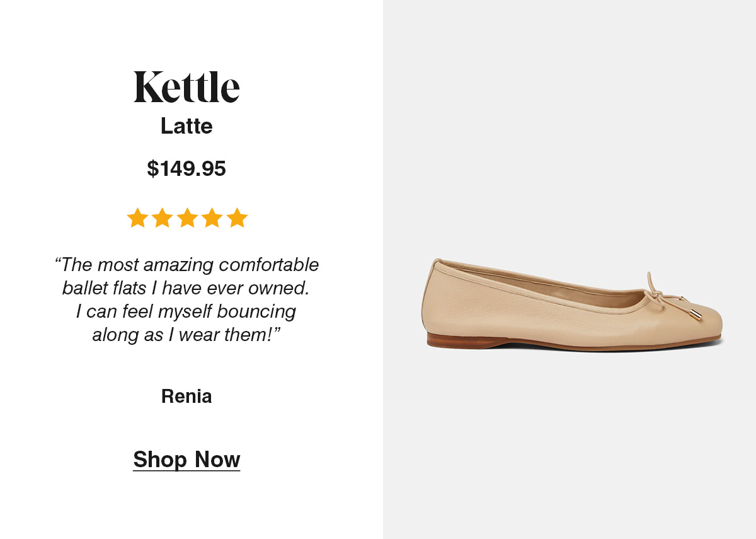Click the review line "The most amazing comfortable"
The width and height of the screenshot is (756, 539).
coord(186,264)
